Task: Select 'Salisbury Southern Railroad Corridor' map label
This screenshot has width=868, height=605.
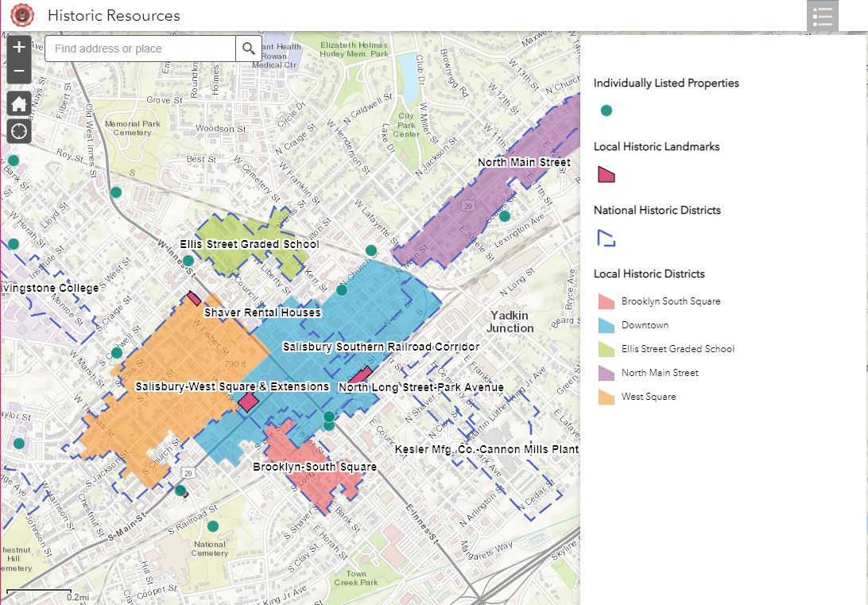Action: 381,347
